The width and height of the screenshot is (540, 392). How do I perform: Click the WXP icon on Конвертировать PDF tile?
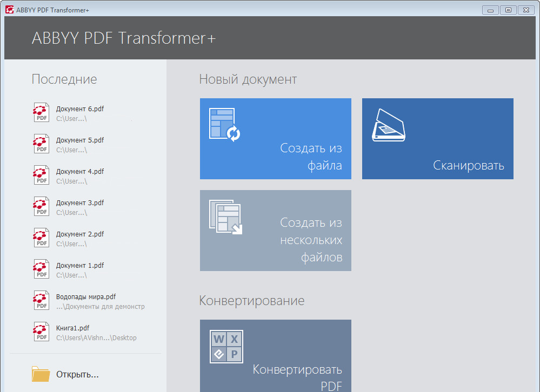(226, 346)
